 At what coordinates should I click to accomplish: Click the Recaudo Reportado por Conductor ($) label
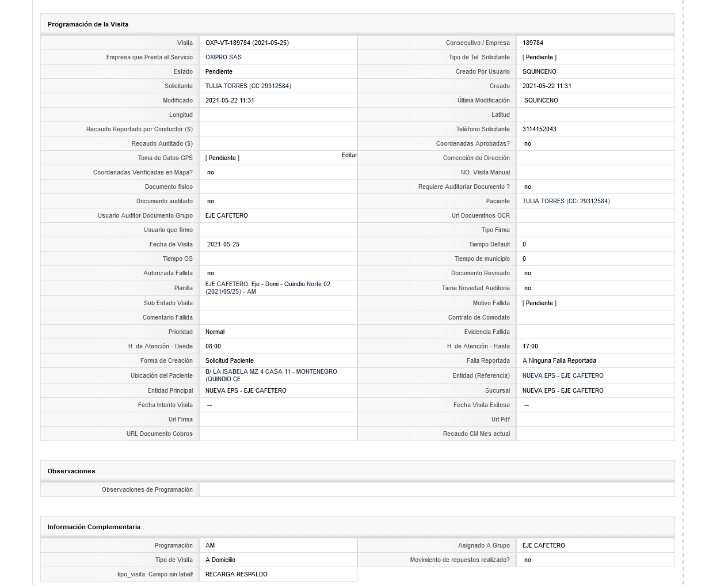pyautogui.click(x=139, y=129)
